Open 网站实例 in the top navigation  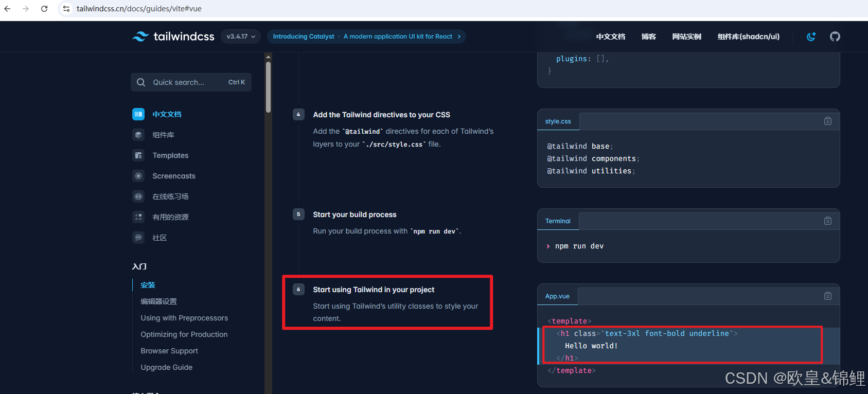[x=687, y=37]
